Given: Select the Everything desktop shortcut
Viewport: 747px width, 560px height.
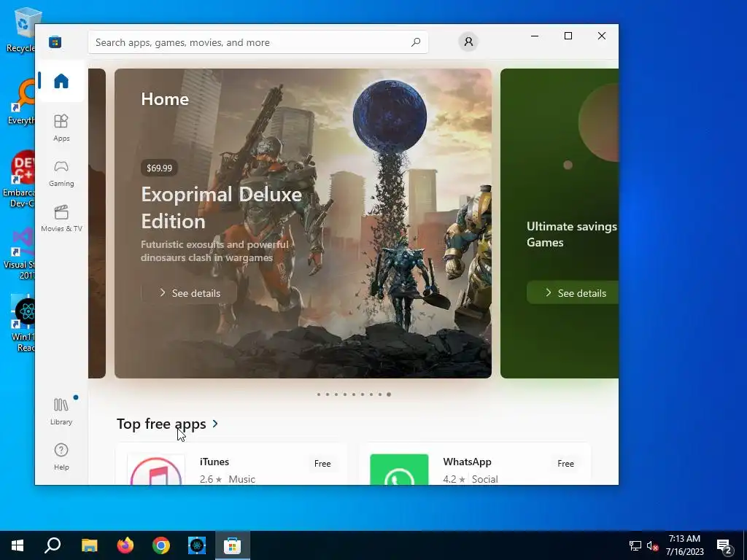Looking at the screenshot, I should pyautogui.click(x=21, y=102).
